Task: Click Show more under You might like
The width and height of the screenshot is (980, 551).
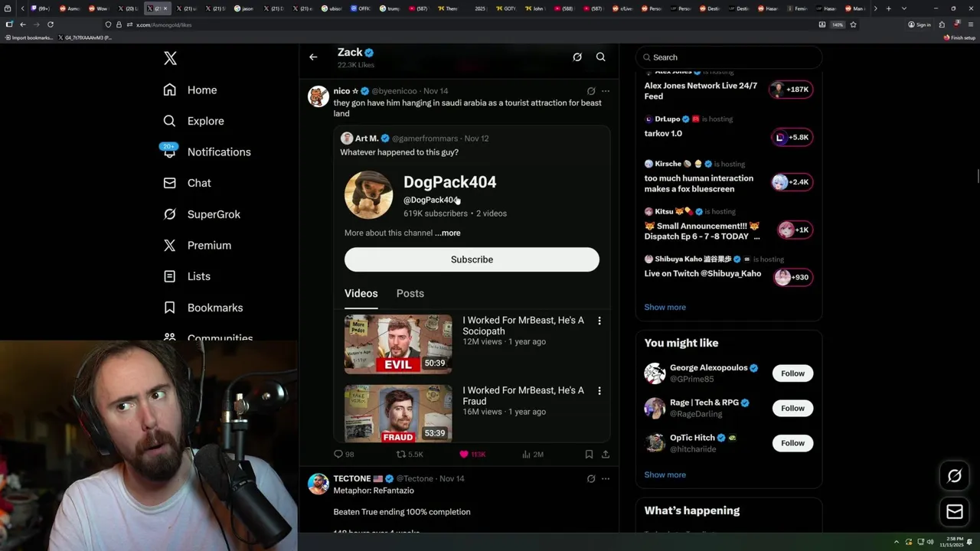Action: coord(665,474)
